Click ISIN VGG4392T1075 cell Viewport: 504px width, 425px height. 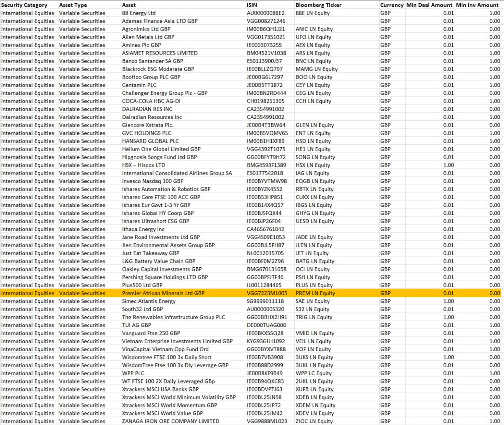[x=266, y=149]
